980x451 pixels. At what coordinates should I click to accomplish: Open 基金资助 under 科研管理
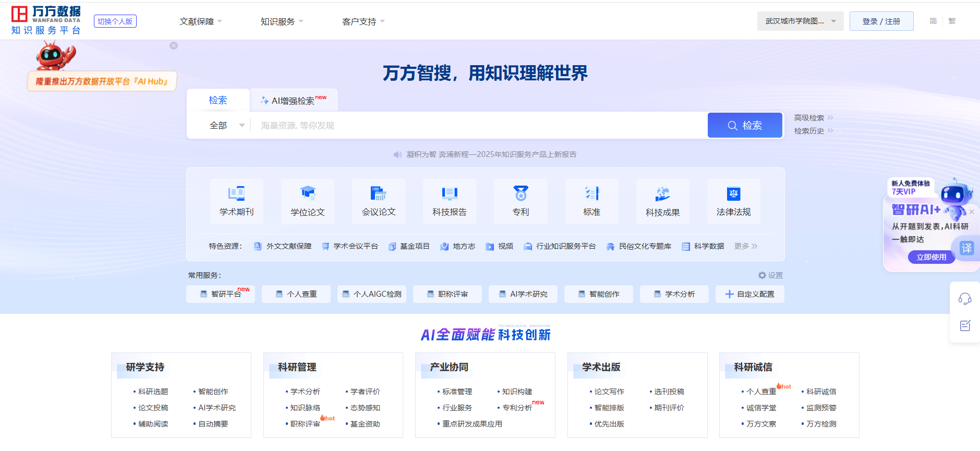[365, 424]
